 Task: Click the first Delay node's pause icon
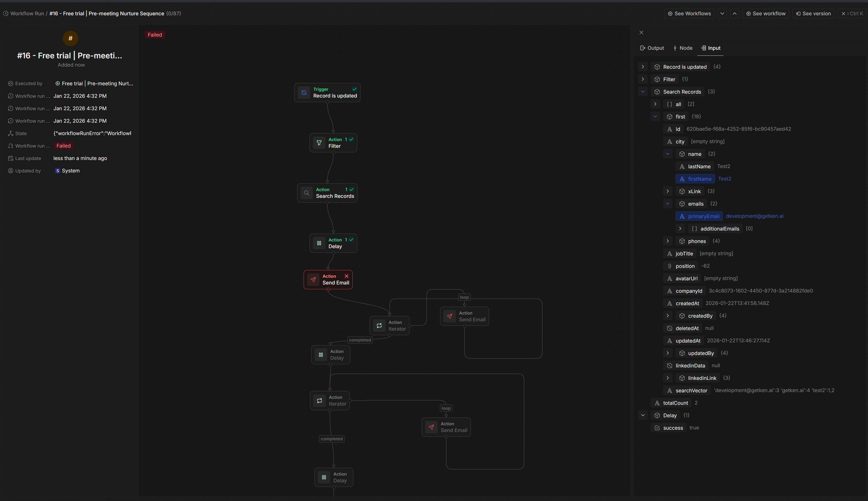coord(319,243)
